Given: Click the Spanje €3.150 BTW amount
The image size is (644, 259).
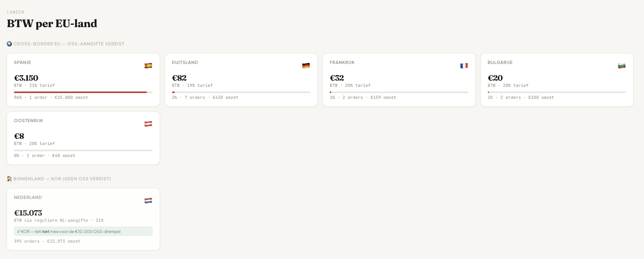Looking at the screenshot, I should 26,78.
